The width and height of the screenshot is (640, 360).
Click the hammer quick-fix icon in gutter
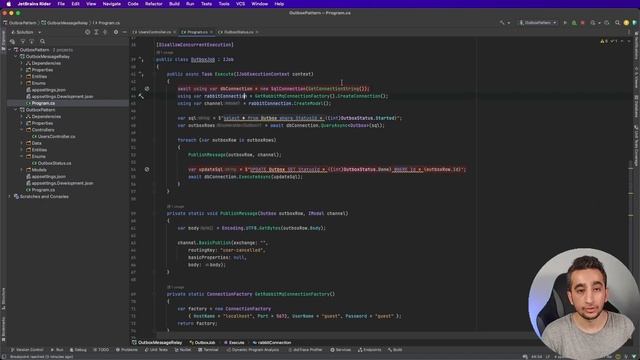[141, 96]
